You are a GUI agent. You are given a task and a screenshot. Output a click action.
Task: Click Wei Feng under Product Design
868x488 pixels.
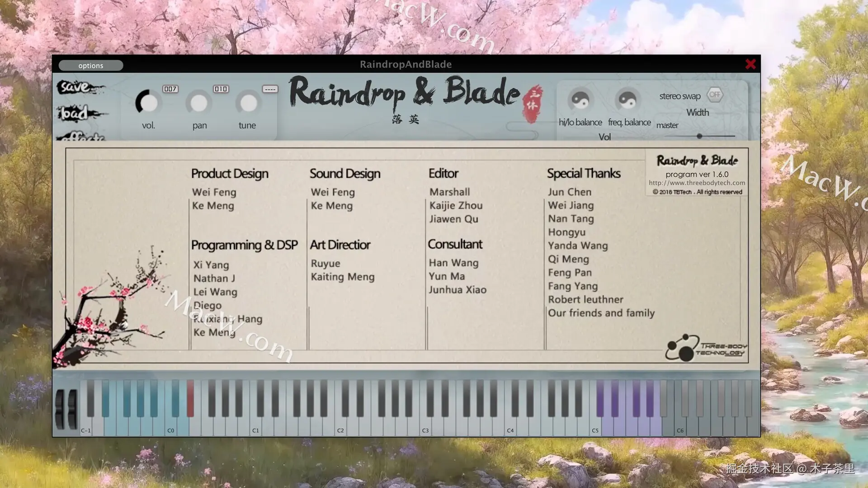tap(214, 192)
